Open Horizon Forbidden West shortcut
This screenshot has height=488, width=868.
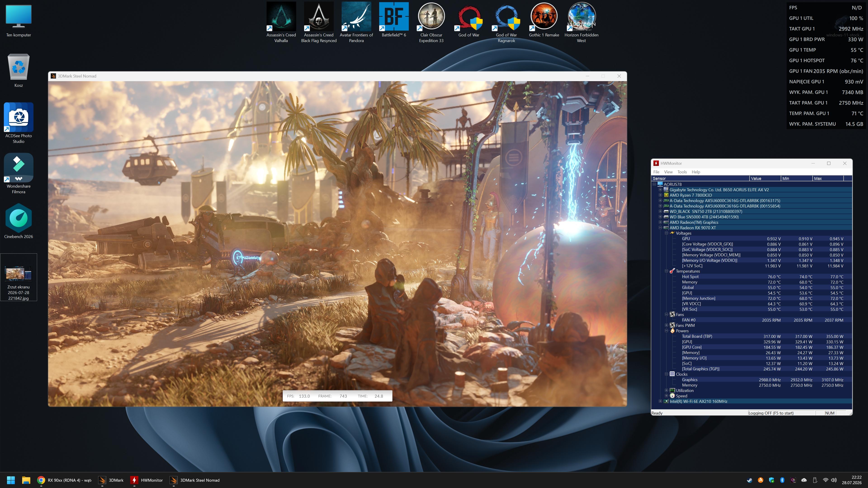coord(581,22)
